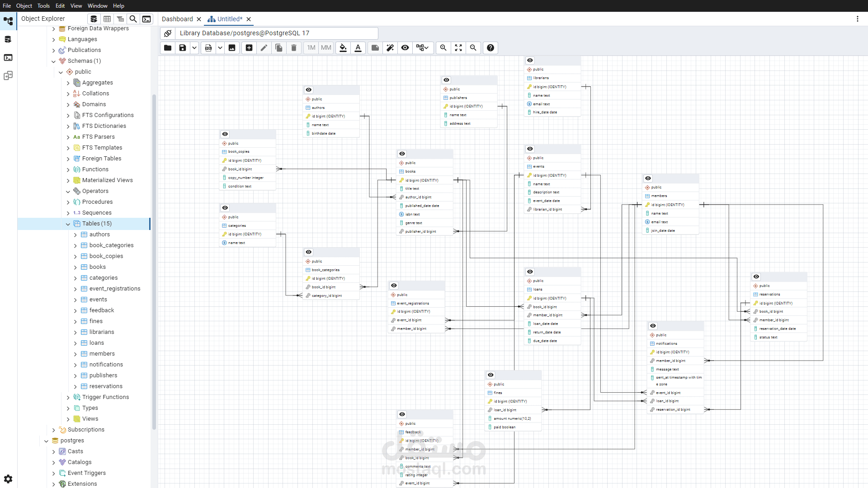
Task: Click the fill color bucket swatch
Action: coord(343,48)
